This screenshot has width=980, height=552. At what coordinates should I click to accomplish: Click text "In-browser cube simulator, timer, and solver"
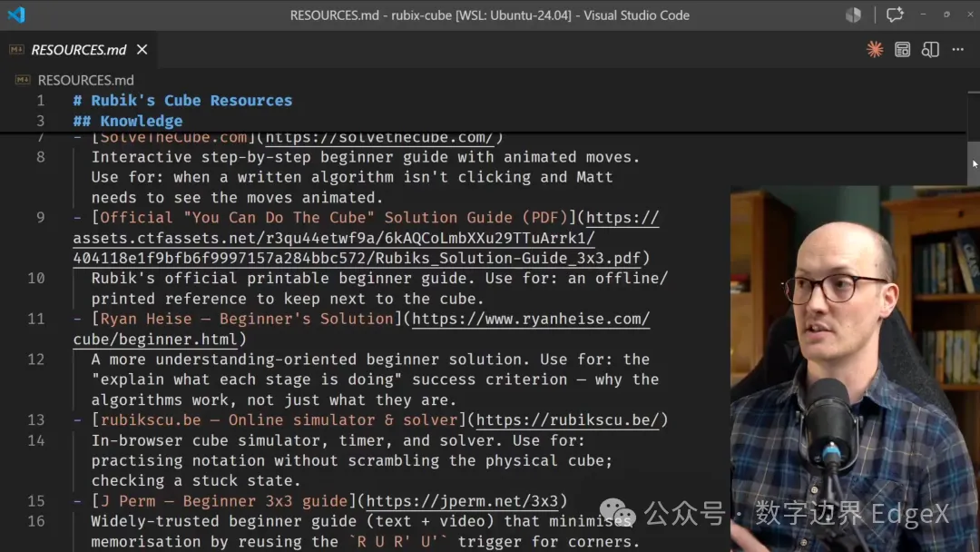[x=298, y=440]
